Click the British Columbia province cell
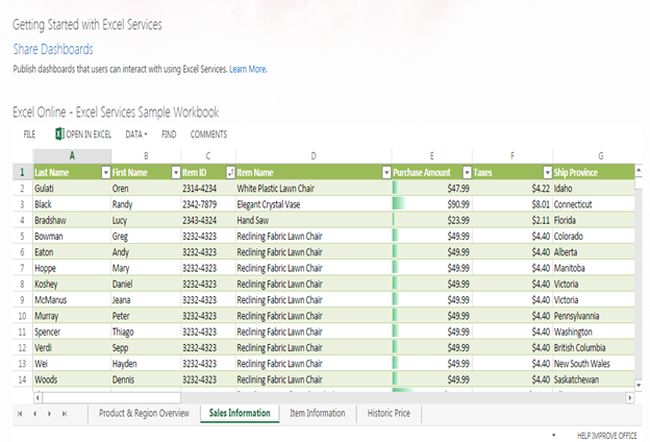This screenshot has width=650, height=442. [594, 348]
